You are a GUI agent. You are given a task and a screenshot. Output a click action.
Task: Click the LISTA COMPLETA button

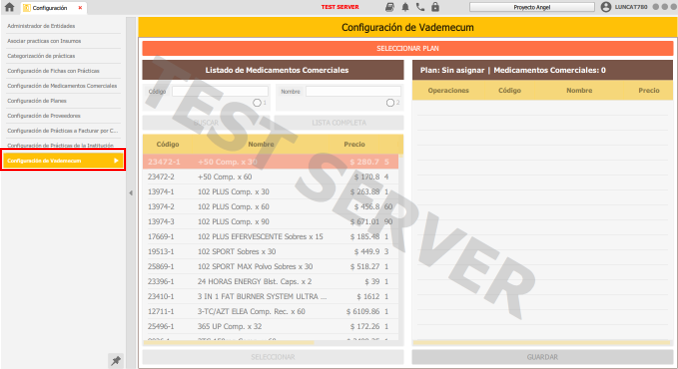click(339, 123)
